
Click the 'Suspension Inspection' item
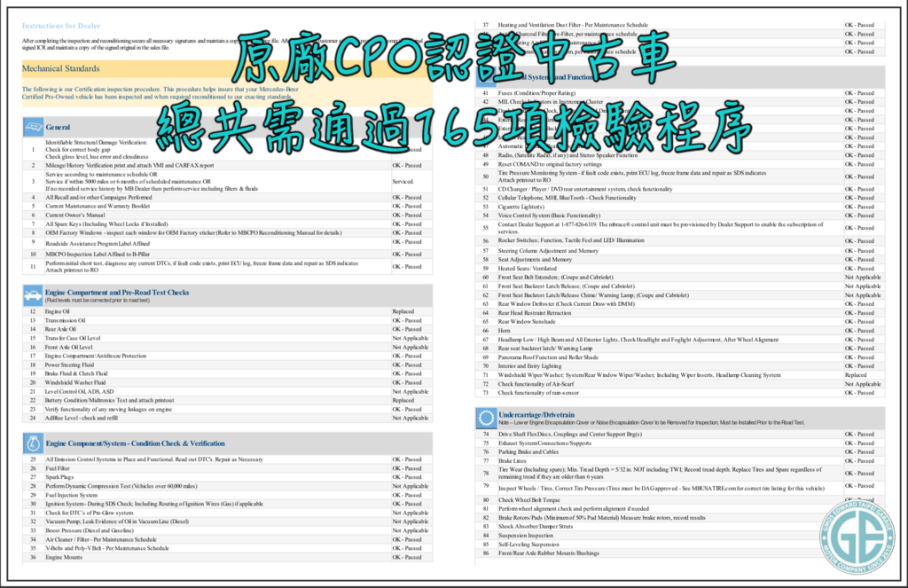[x=526, y=536]
